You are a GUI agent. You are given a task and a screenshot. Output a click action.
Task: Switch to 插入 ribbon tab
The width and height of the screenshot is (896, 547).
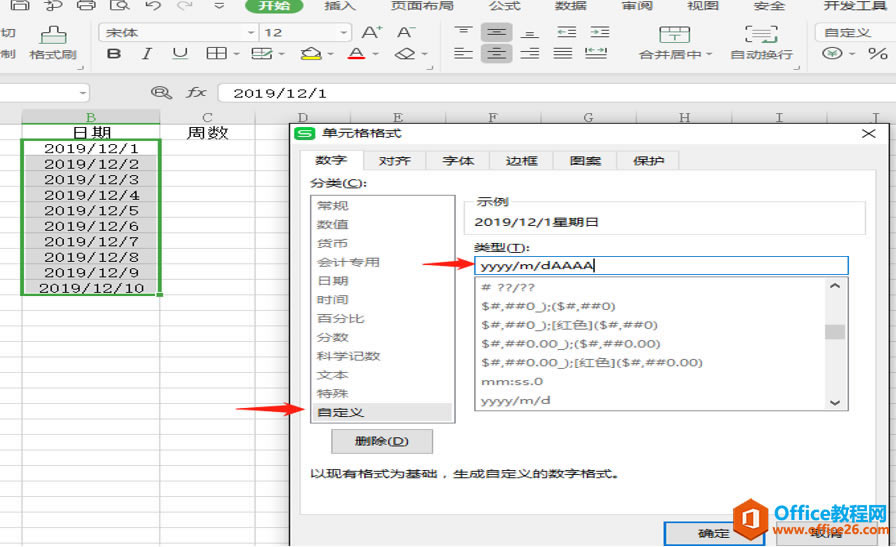coord(340,6)
